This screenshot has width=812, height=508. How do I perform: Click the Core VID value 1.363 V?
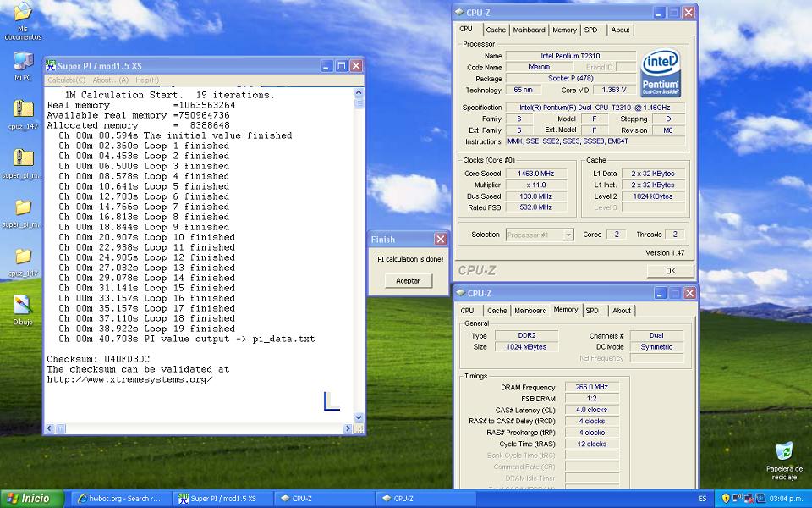(614, 90)
